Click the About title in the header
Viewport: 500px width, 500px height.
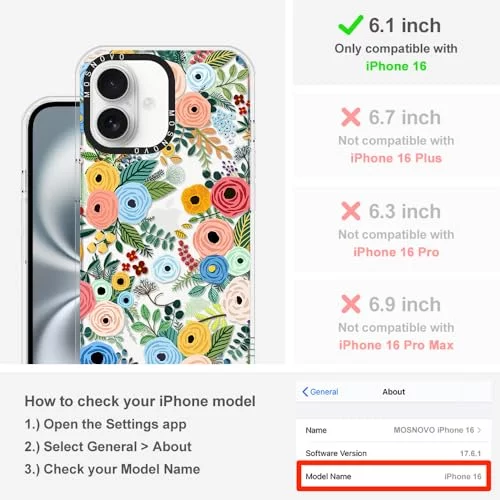point(394,392)
